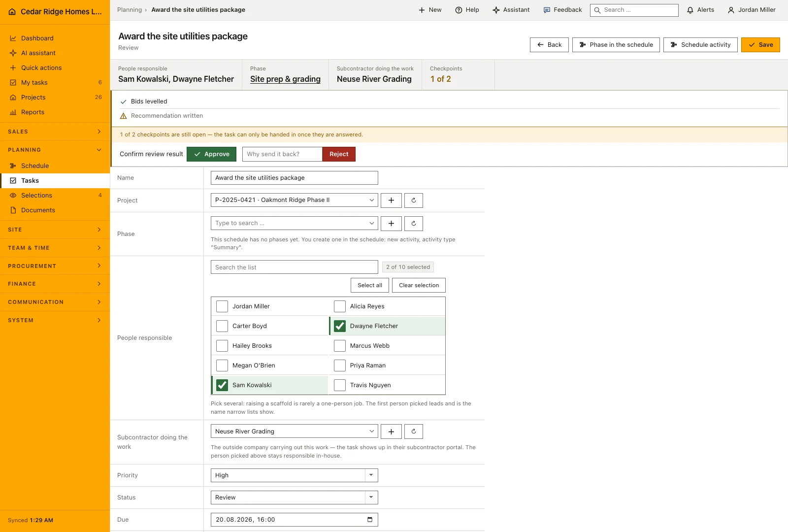Open the Priority dropdown

pyautogui.click(x=295, y=475)
